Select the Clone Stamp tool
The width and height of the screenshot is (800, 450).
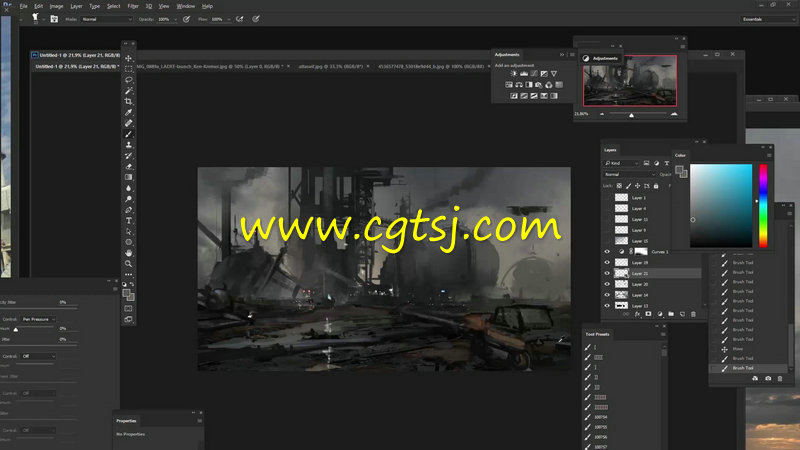tap(129, 145)
